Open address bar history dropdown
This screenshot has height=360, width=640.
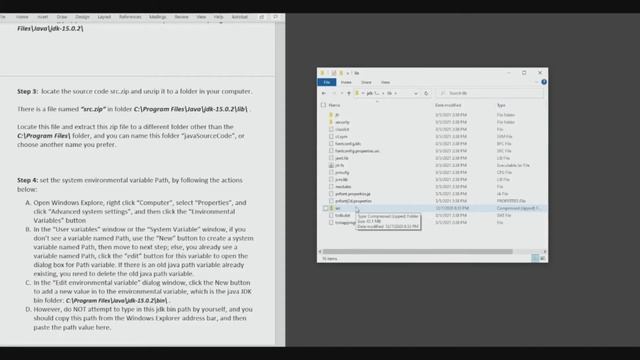coord(416,93)
